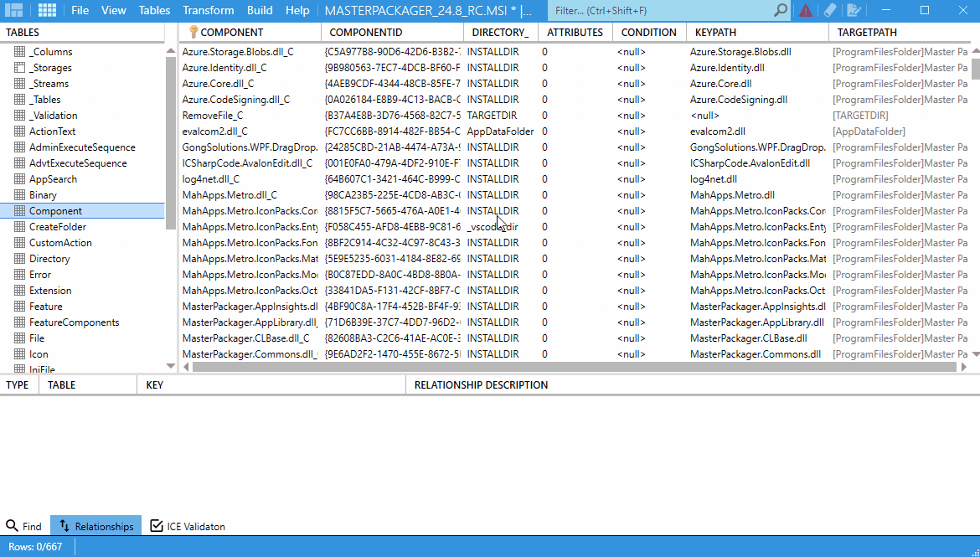Click horizontal scrollbar right arrow
980x557 pixels.
pyautogui.click(x=964, y=367)
